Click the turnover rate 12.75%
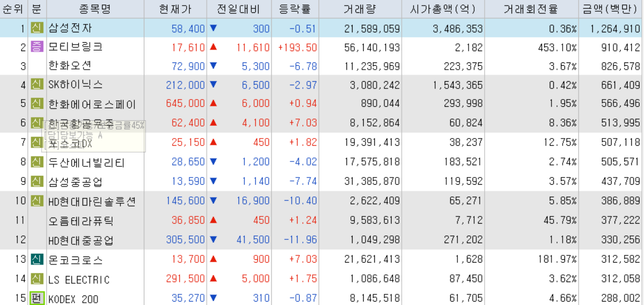 pos(560,143)
